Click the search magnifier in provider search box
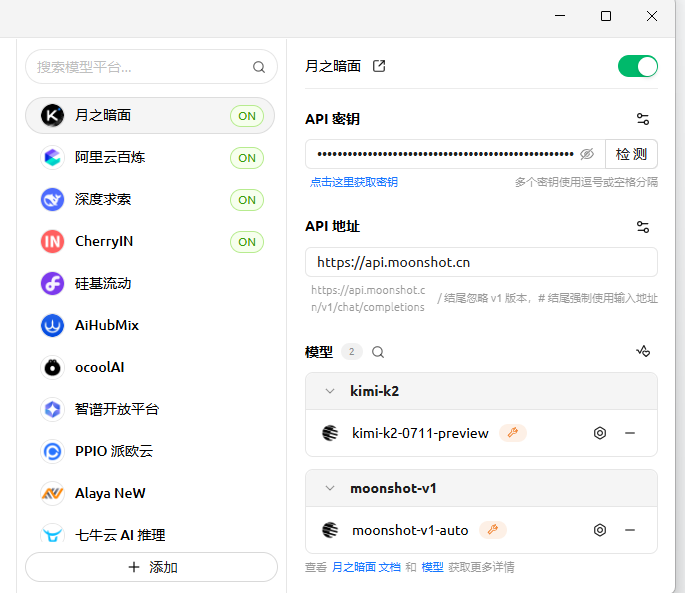 259,67
